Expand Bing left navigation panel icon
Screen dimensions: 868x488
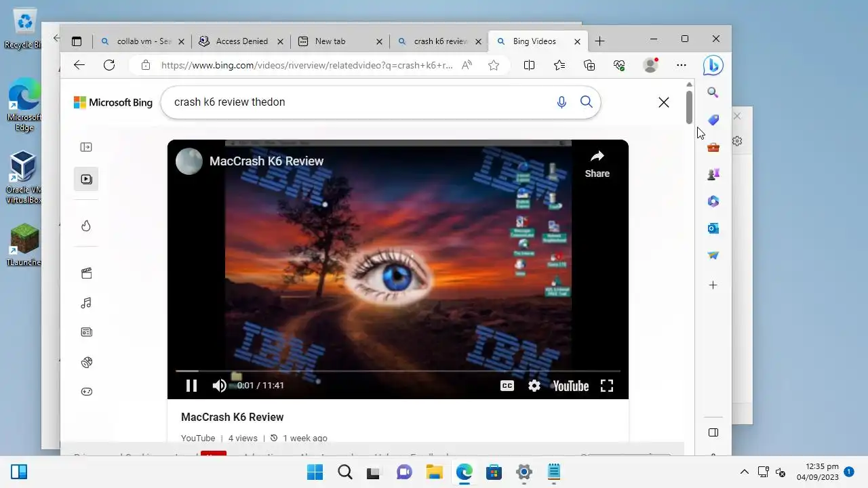[86, 147]
